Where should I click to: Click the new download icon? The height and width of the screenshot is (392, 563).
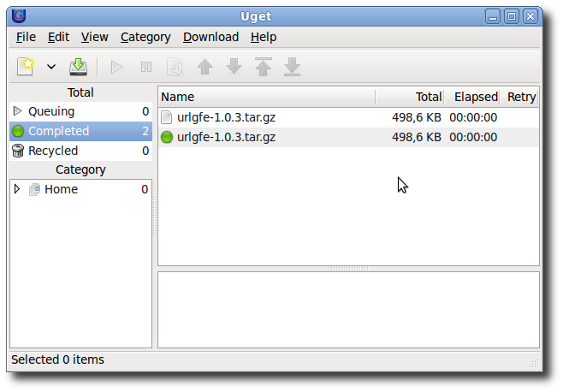coord(26,67)
